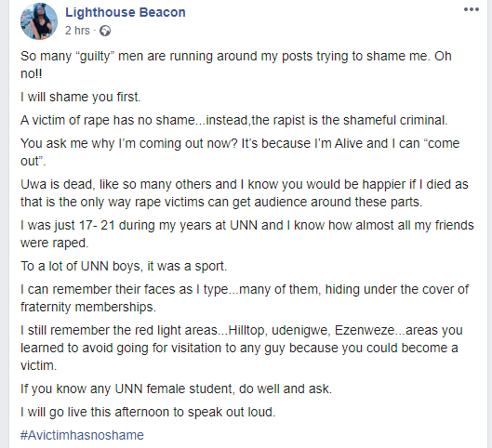Screen dimensions: 492x448
Task: Click the 'I can remember their faces' paragraph
Action: pyautogui.click(x=245, y=297)
